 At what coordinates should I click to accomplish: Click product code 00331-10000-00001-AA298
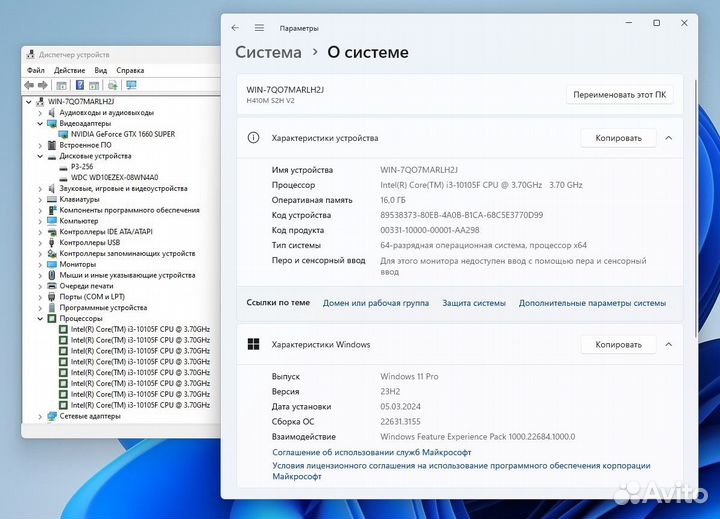pos(430,230)
